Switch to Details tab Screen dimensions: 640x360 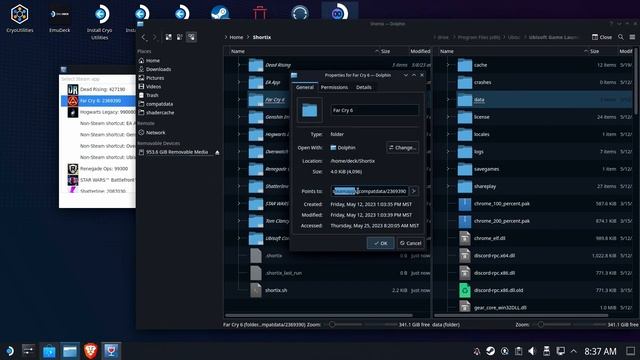click(x=363, y=87)
